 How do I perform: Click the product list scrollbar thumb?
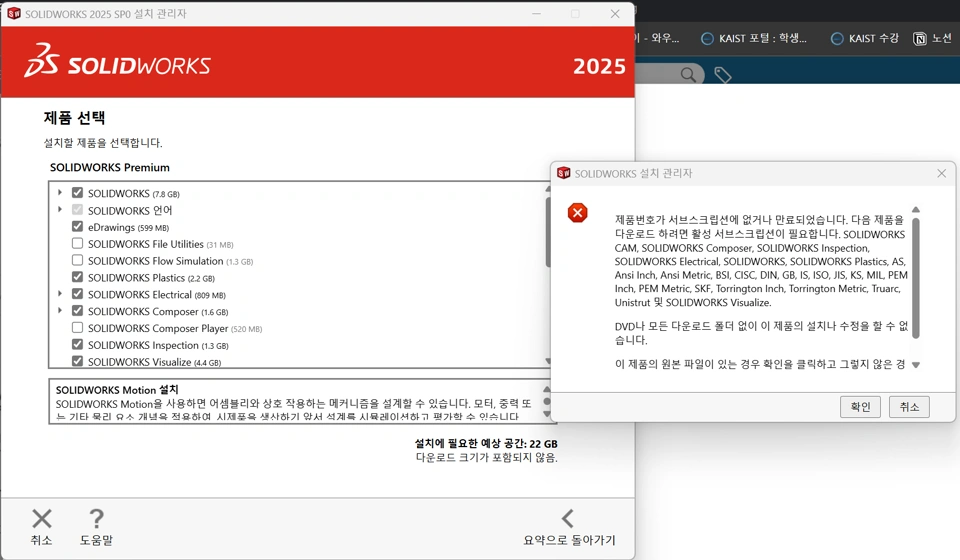pyautogui.click(x=548, y=232)
